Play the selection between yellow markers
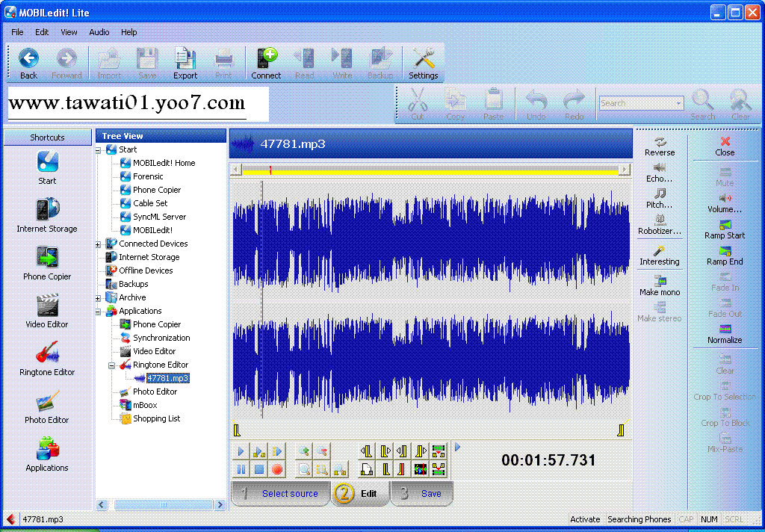Screen dimensions: 765x532 coord(259,451)
